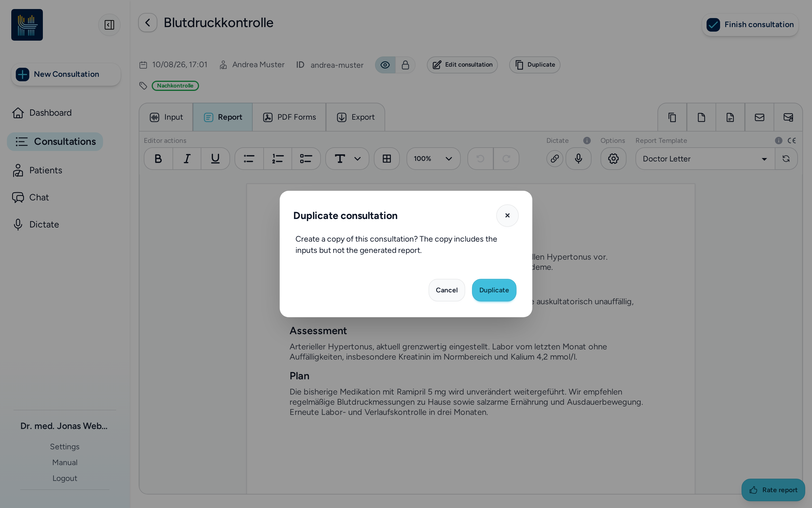Open the text style dropdown

coord(347,159)
